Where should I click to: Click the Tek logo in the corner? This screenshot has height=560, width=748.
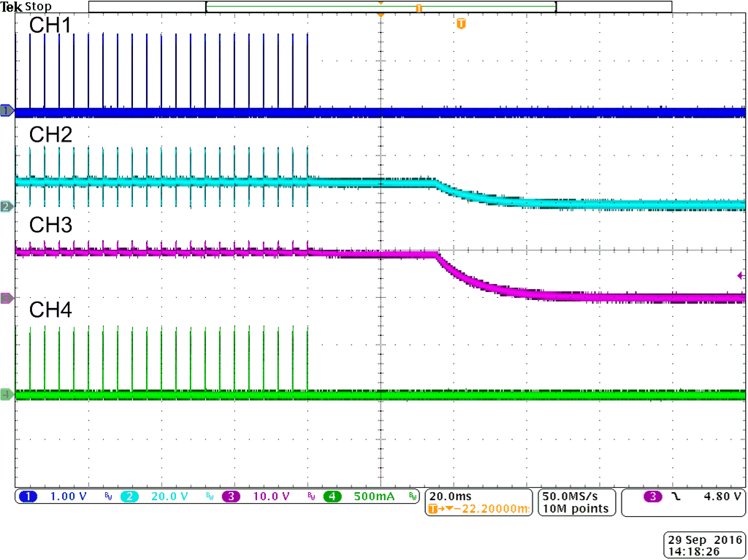(12, 6)
